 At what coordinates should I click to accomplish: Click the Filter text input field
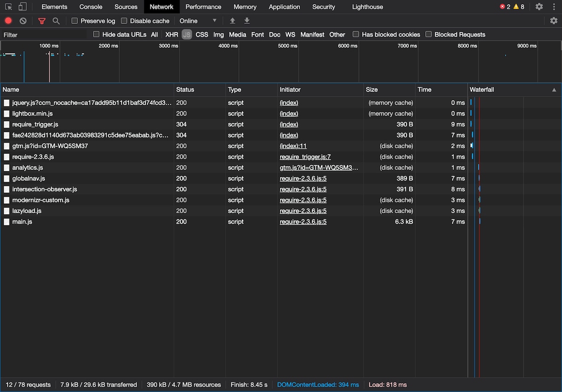[45, 35]
